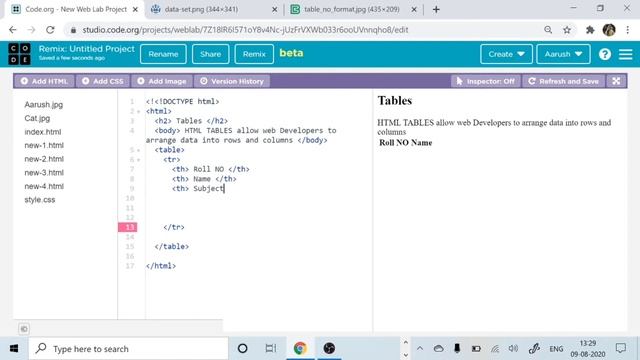Click the microphone tray icon

coord(457,348)
